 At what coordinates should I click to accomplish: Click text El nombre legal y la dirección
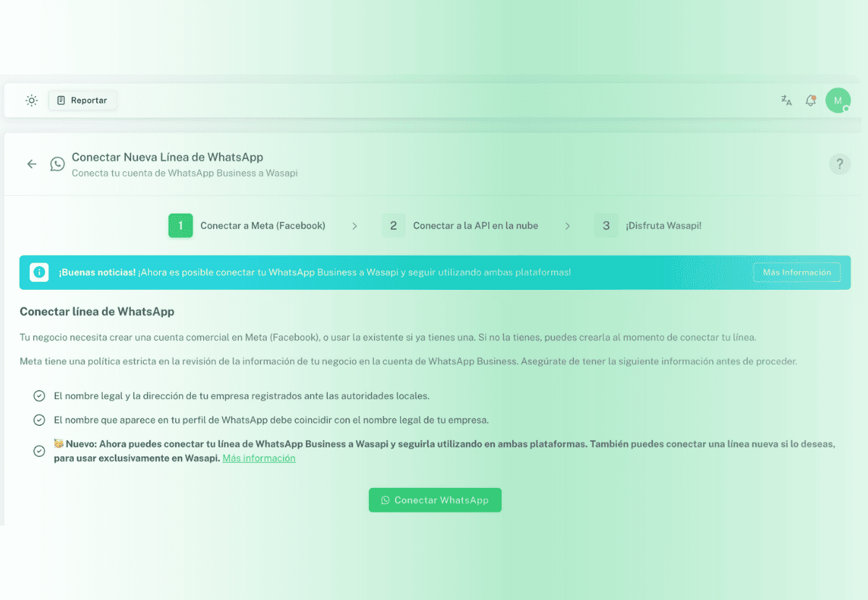[x=242, y=396]
